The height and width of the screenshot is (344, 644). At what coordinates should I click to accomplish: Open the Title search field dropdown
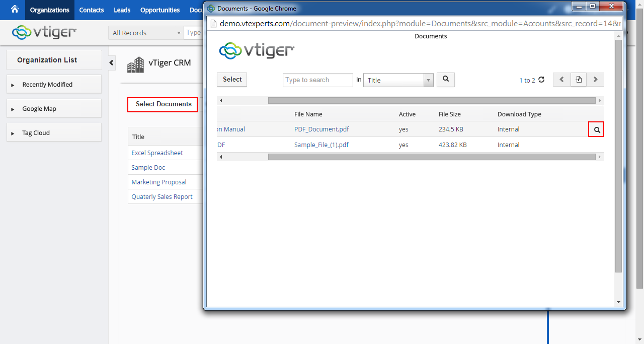point(398,80)
